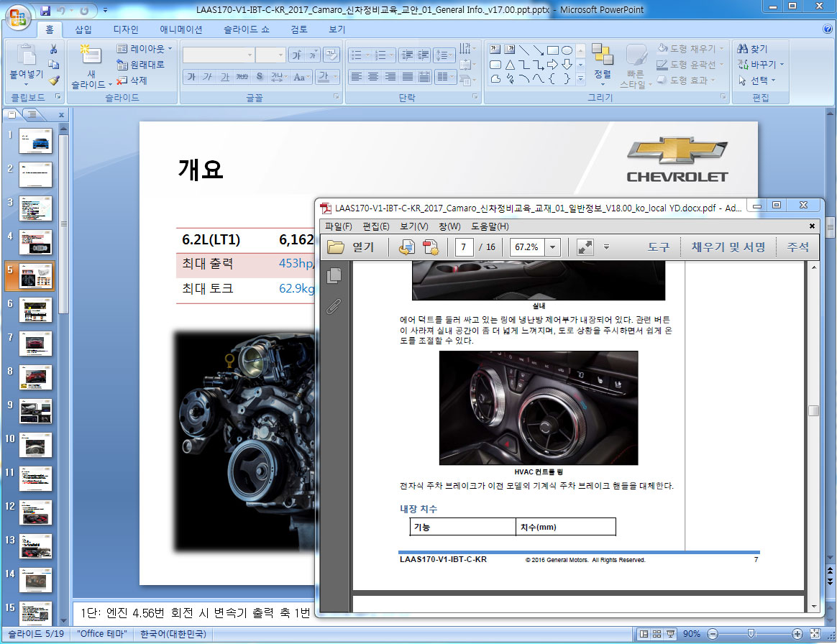
Task: Click the fit-page expand icon in Adobe Reader
Action: pos(585,247)
